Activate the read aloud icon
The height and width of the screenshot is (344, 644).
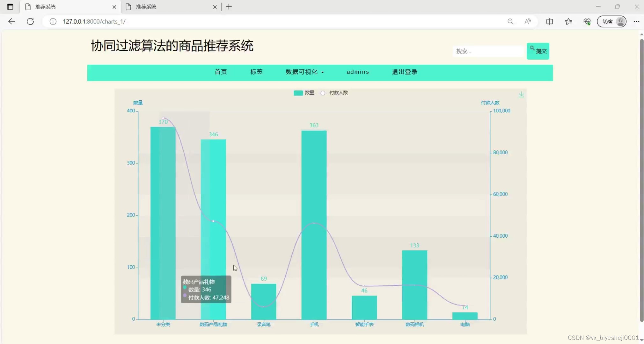[528, 21]
